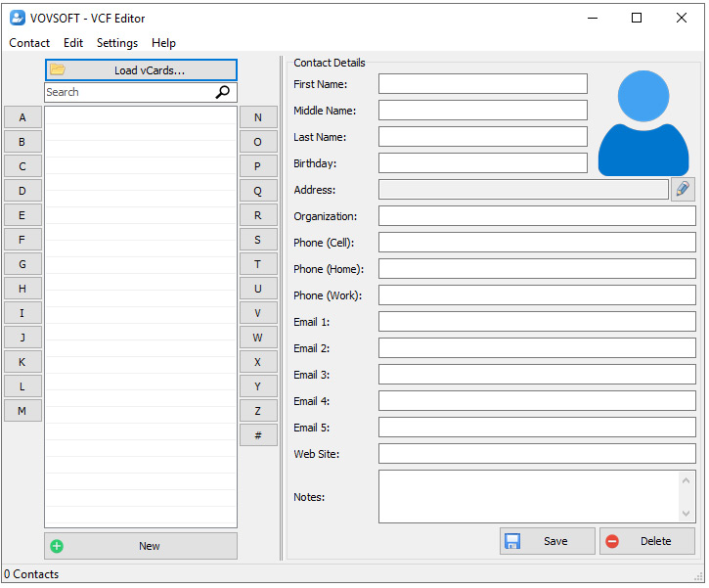
Task: Open the Help menu
Action: (163, 43)
